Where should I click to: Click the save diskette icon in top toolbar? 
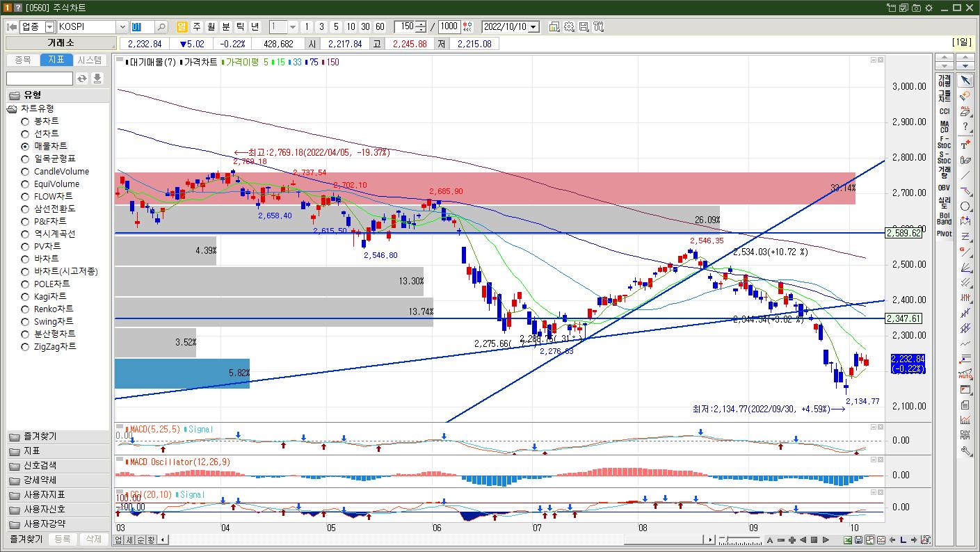(584, 26)
